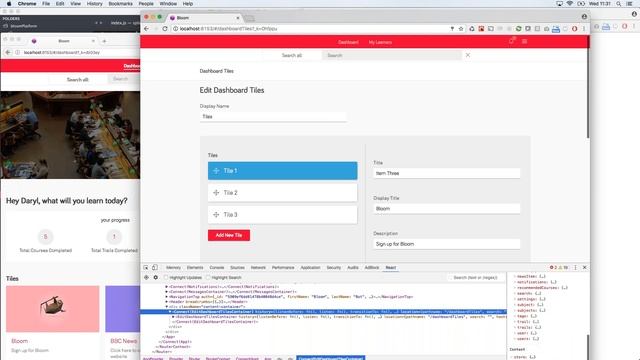
Task: Switch to the Elements DevTools tab
Action: pos(195,268)
